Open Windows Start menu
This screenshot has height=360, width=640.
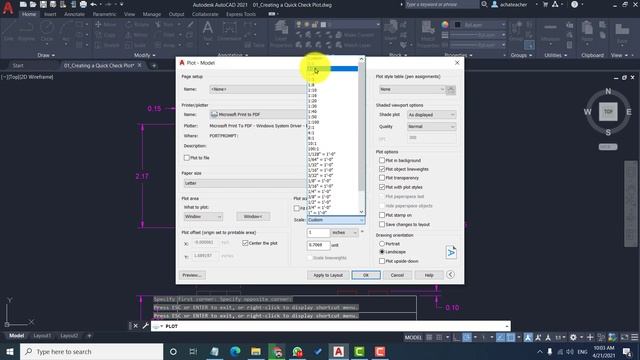10,351
